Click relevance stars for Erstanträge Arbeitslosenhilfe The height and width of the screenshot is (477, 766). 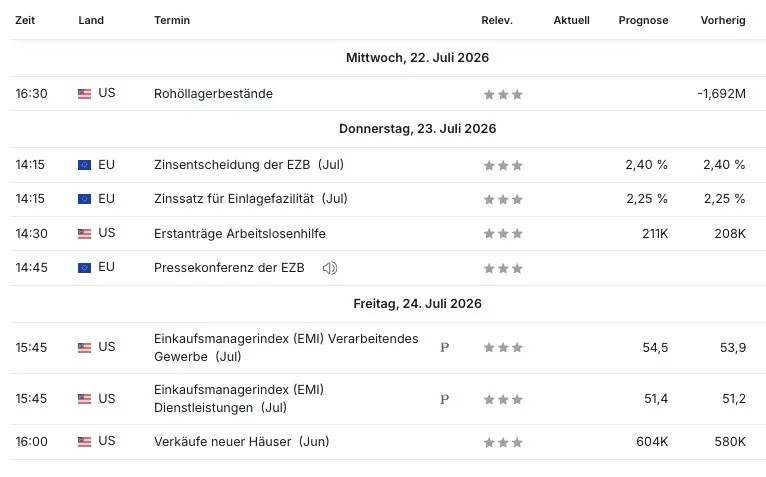point(503,234)
